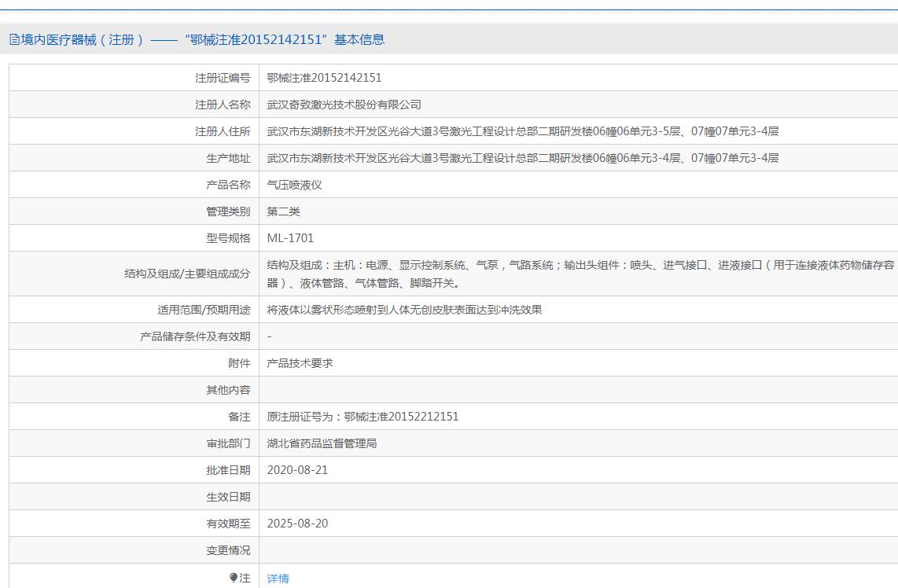The width and height of the screenshot is (898, 588).
Task: Click the 结构及组成/主要组成成分 label cell
Action: point(134,274)
